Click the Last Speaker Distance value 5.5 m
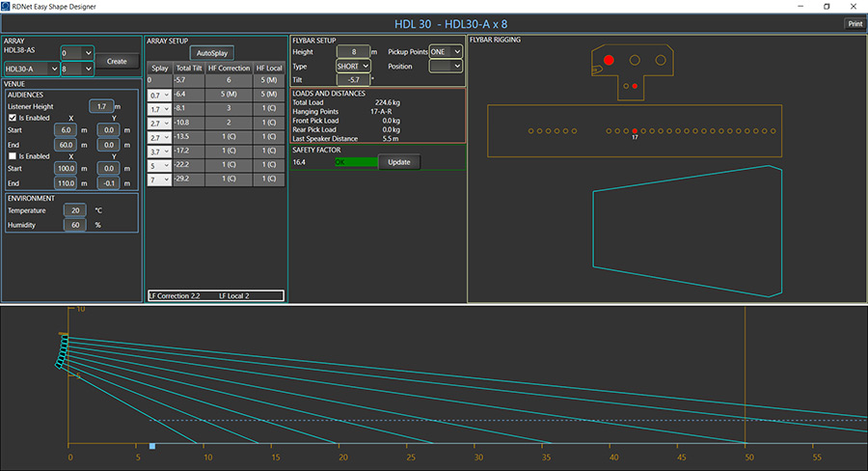Viewport: 868px width, 471px height. [x=391, y=139]
